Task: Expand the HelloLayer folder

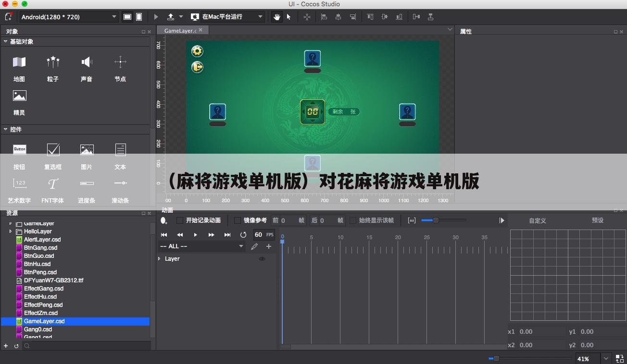Action: (11, 231)
